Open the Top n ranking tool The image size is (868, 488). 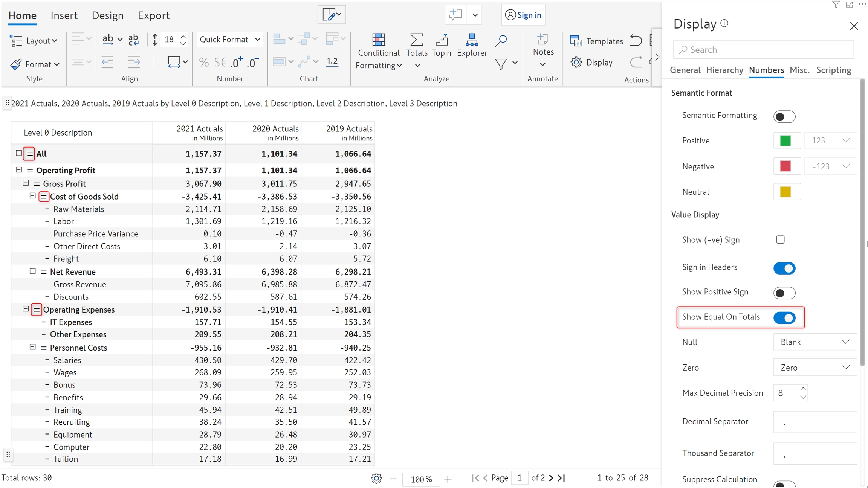tap(442, 40)
